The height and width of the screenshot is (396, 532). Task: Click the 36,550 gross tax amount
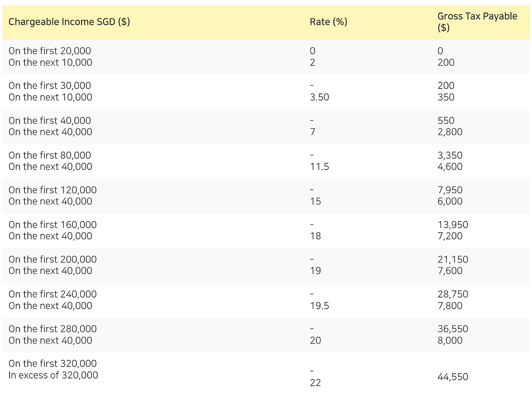point(453,329)
